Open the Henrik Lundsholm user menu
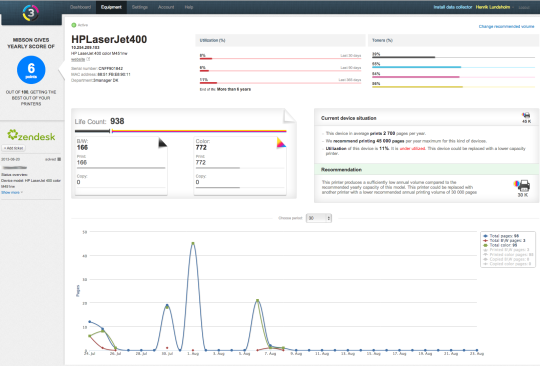 pyautogui.click(x=494, y=7)
